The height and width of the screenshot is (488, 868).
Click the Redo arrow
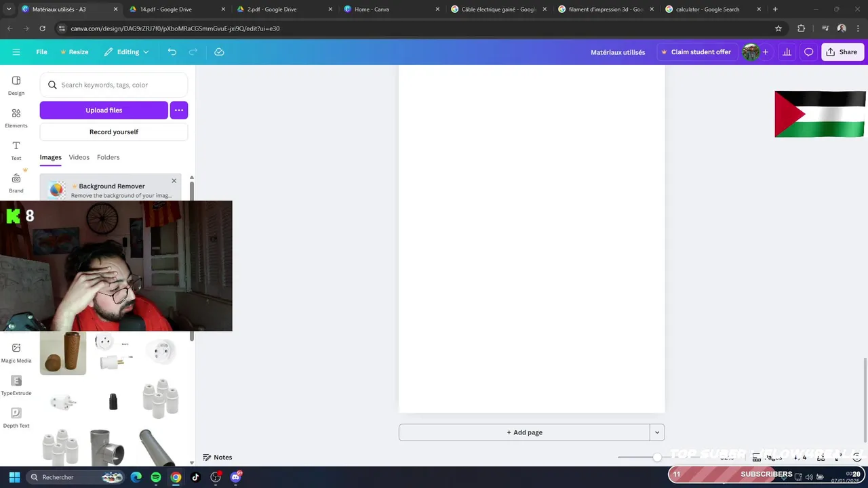(x=193, y=52)
